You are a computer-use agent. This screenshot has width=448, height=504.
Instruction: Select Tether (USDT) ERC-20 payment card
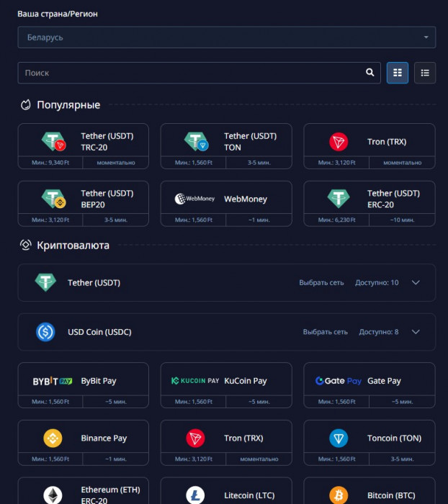tap(369, 204)
